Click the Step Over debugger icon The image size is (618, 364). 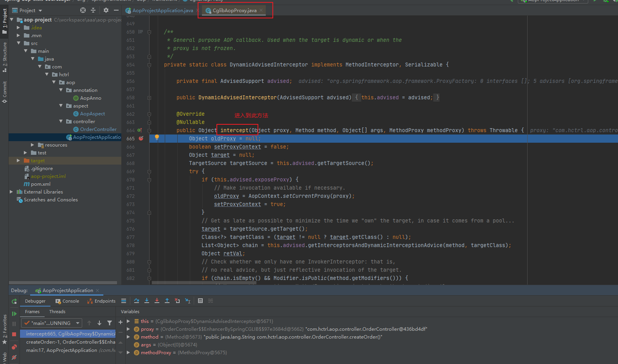[x=137, y=301]
